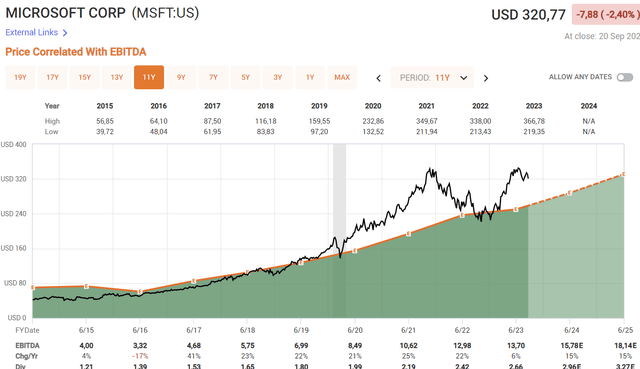The image size is (640, 369).
Task: Open the PERIOD: 11Y dropdown
Action: pyautogui.click(x=432, y=78)
